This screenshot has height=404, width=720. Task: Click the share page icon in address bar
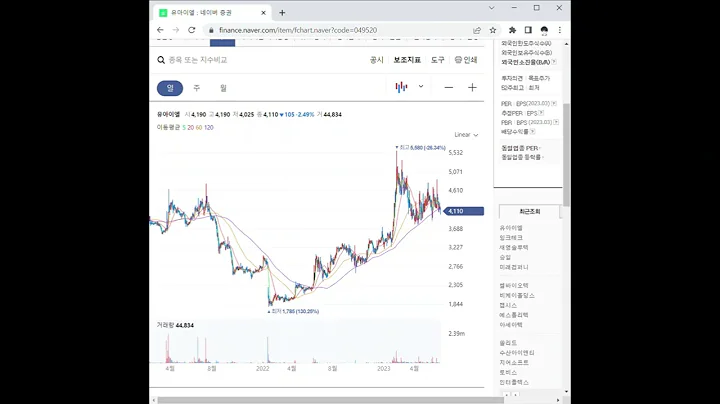point(477,30)
